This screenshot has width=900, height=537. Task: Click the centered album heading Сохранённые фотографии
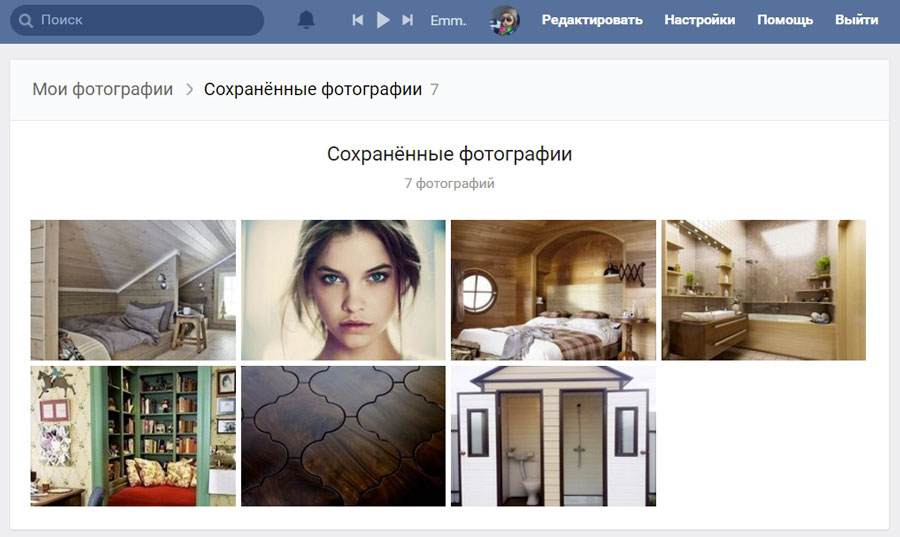point(449,154)
